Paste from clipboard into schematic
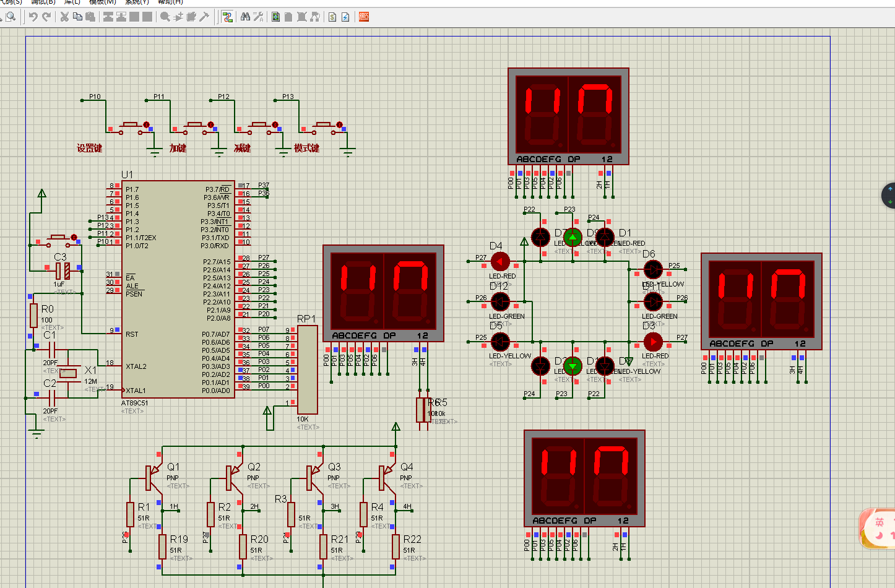Screen dimensions: 895x588 (90, 17)
